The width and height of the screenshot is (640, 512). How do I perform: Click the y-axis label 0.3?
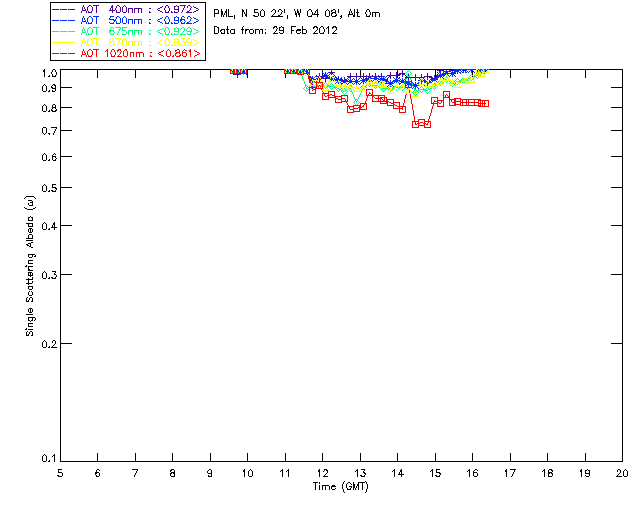pyautogui.click(x=49, y=275)
